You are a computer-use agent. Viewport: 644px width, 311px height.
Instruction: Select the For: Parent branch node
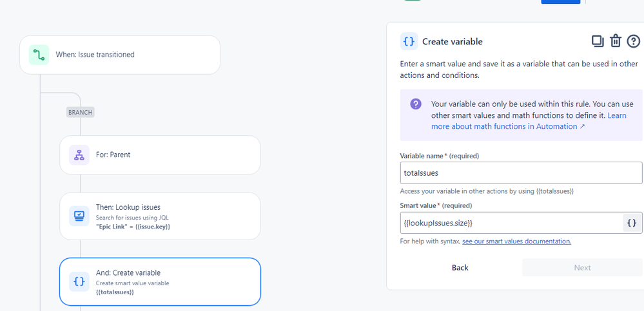(x=160, y=155)
